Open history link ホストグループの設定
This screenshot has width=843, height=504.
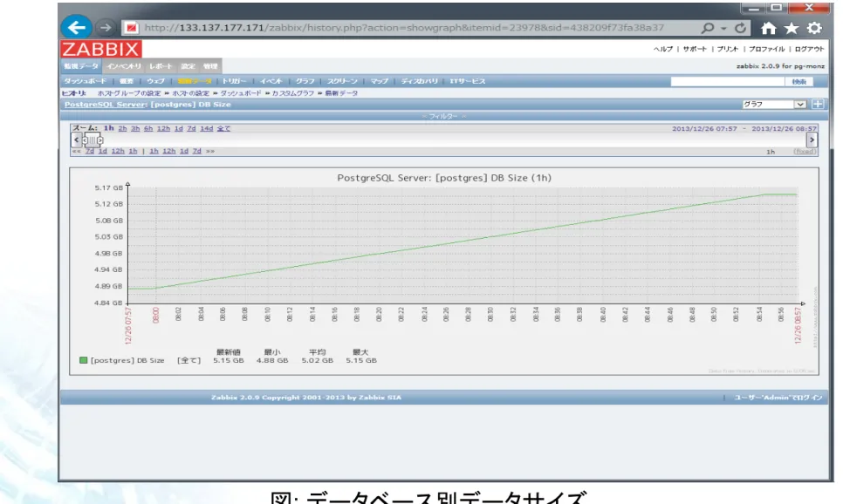tap(129, 93)
